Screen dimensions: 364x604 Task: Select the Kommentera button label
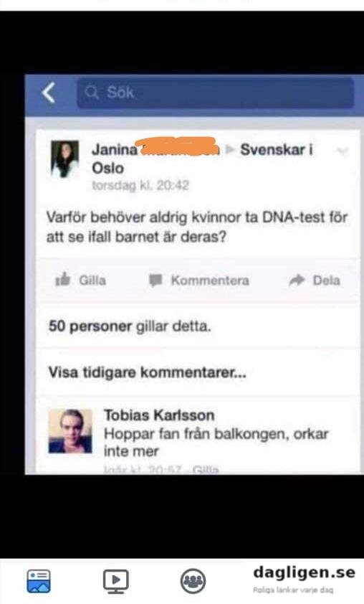(210, 280)
